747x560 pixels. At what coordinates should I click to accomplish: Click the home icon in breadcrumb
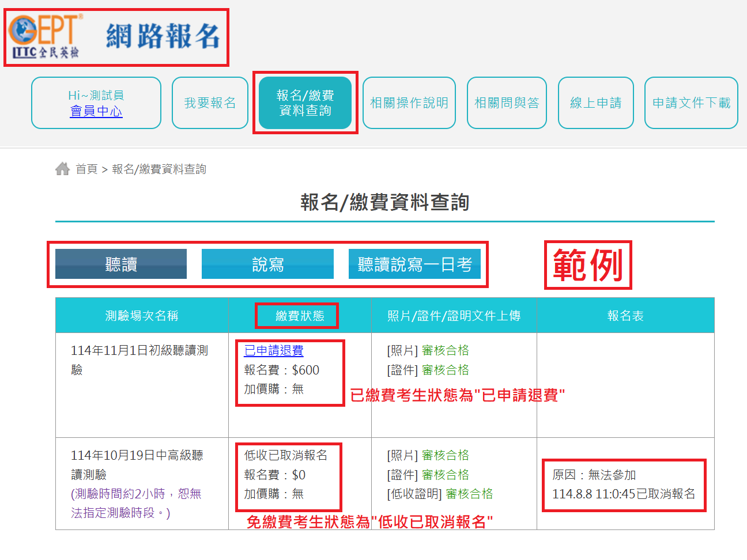coord(62,169)
